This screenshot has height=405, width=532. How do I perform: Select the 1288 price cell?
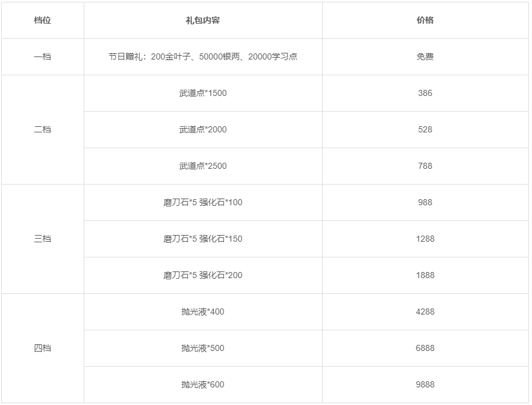point(425,239)
